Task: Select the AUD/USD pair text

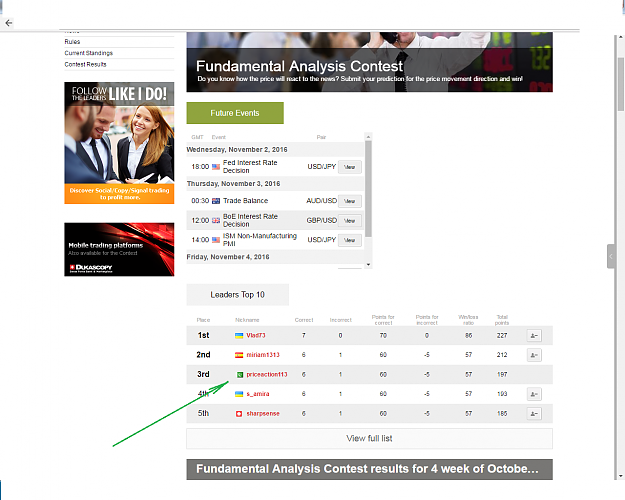Action: [322, 201]
